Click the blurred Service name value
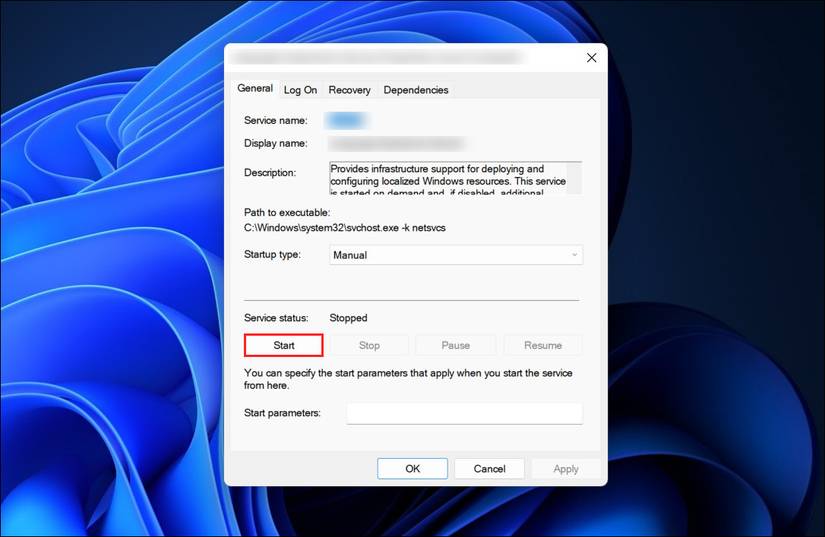The image size is (825, 537). [x=346, y=120]
